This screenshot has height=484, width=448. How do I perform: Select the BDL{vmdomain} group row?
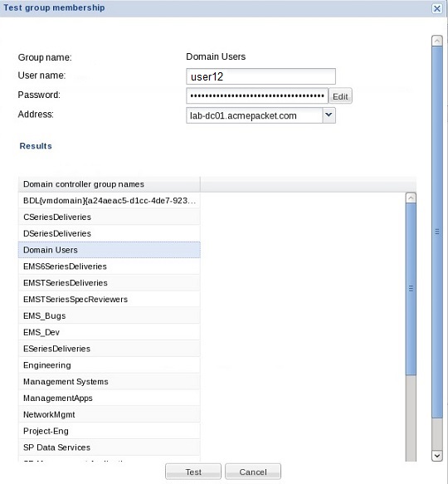[110, 201]
